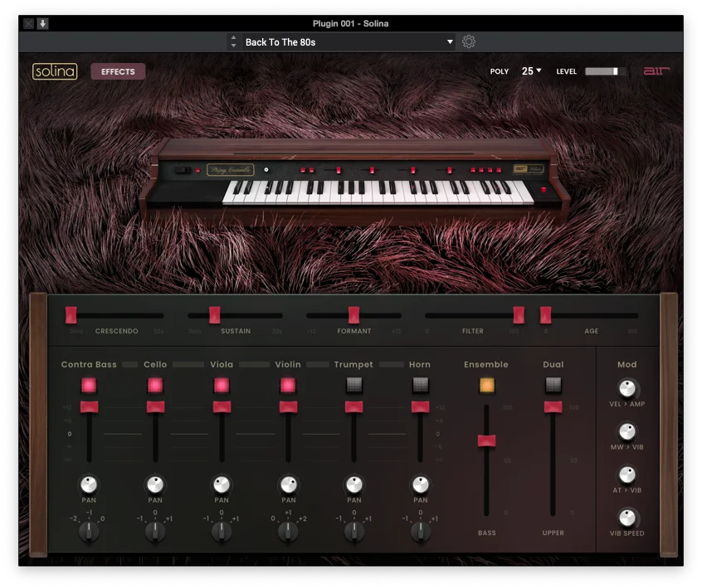Screen dimensions: 702x588
Task: Click the preset up/down stepper arrows
Action: click(x=233, y=41)
